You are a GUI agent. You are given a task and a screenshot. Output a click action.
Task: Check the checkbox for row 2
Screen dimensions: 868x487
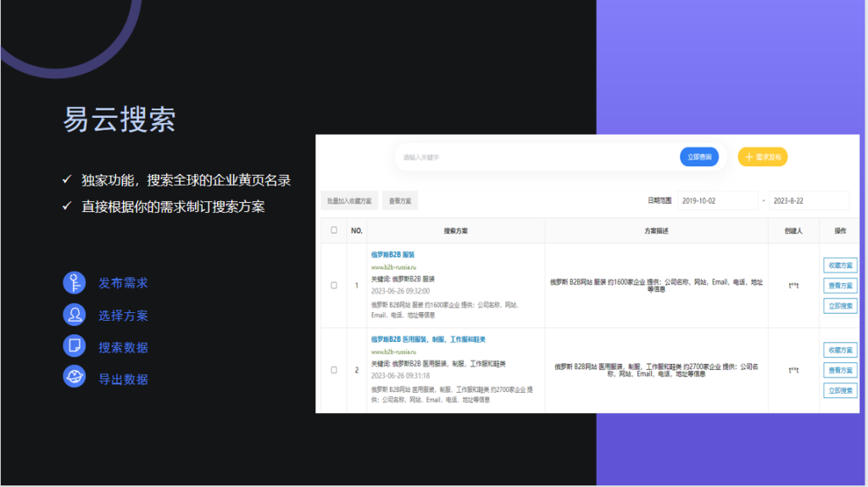334,370
